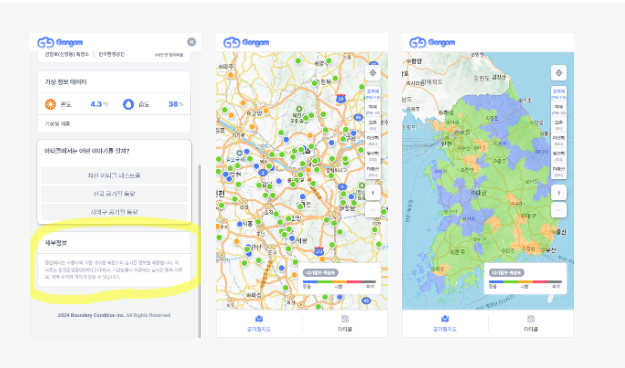Click 기상청 제공 source text in weather card
Screen dimensions: 625x368
pyautogui.click(x=57, y=124)
